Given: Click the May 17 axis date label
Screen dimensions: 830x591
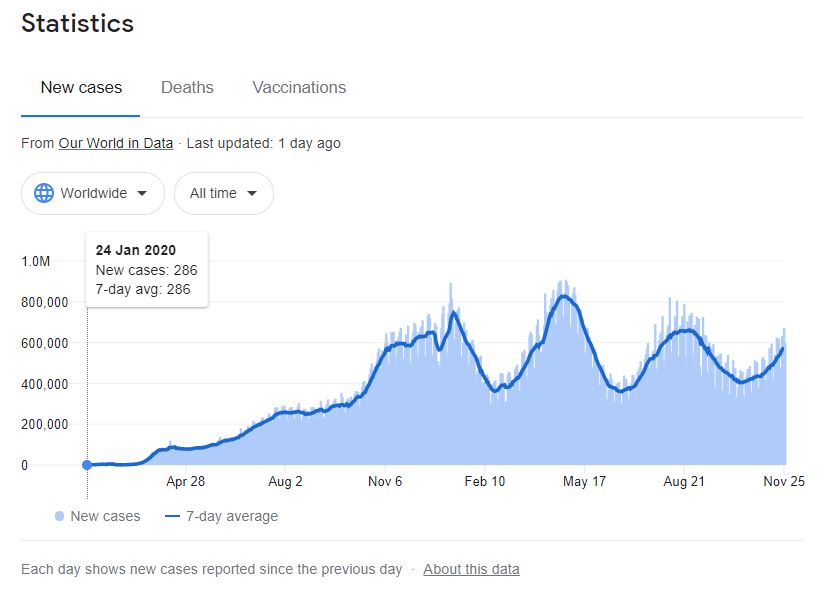Looking at the screenshot, I should [x=585, y=482].
